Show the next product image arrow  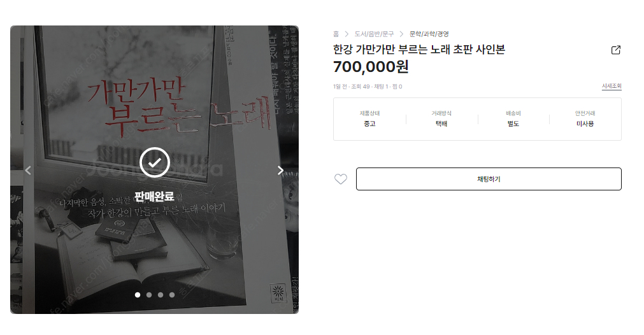tap(280, 170)
